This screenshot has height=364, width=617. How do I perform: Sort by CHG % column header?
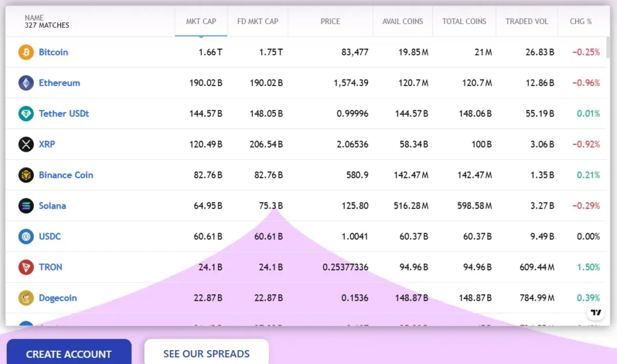pos(581,22)
